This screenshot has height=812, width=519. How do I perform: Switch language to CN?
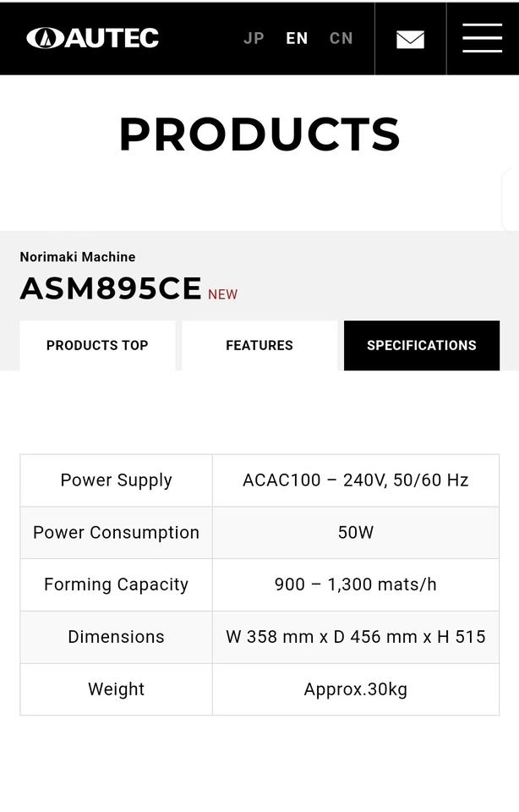[x=341, y=38]
